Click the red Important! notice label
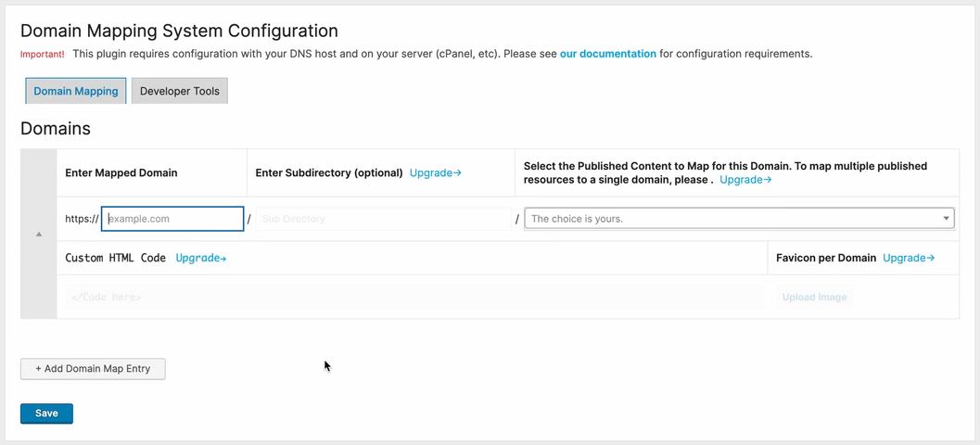Screen dimensions: 980x445 42,55
